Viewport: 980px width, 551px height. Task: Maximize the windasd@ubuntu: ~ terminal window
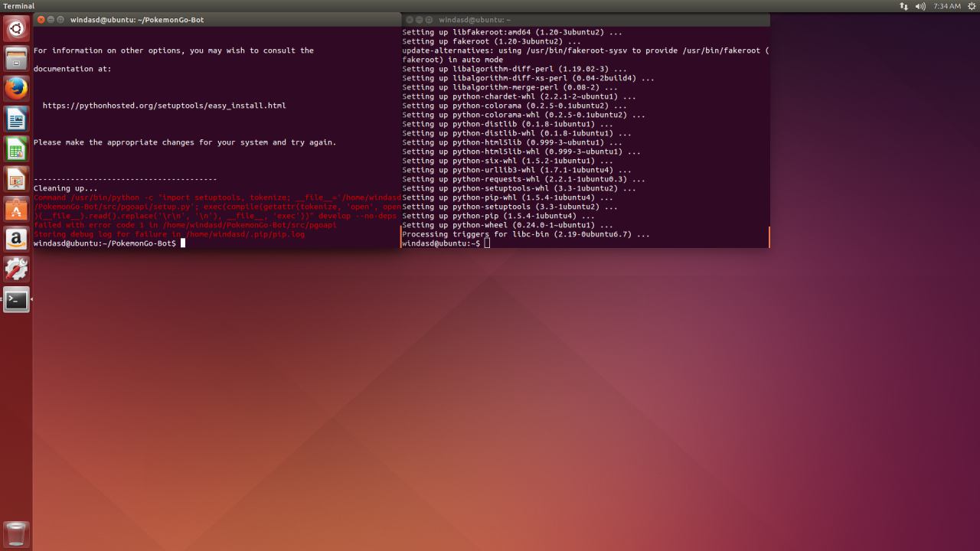[x=430, y=20]
